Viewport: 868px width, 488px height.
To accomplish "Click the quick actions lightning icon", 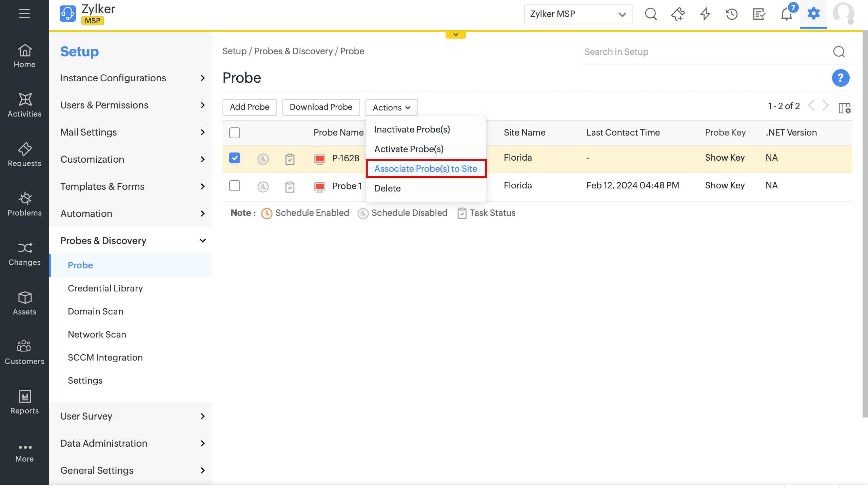I will click(x=705, y=14).
